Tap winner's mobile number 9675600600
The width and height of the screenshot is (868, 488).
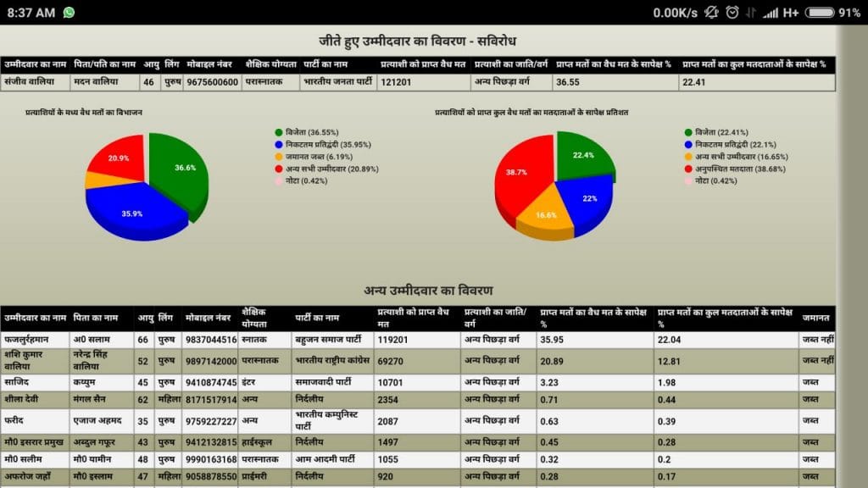(x=212, y=83)
